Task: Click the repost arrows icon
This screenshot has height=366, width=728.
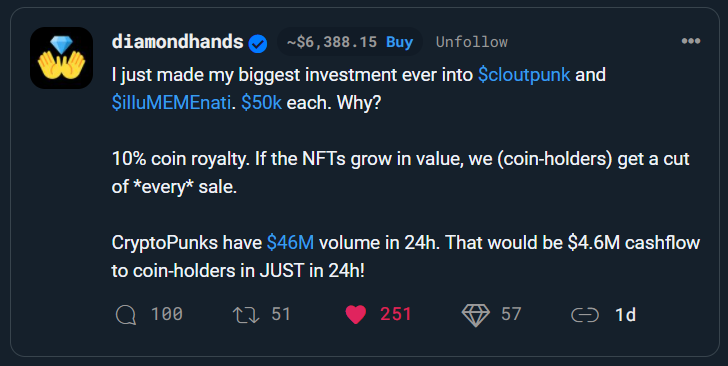Action: click(x=246, y=315)
